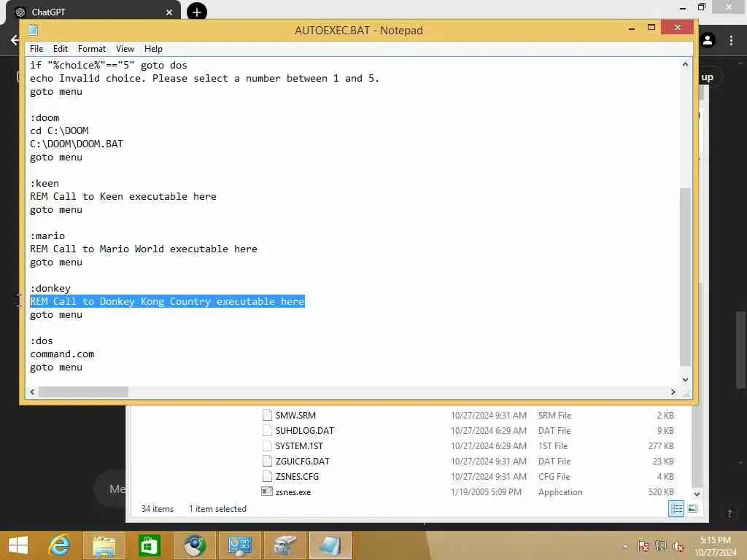
Task: Click the browser back arrow
Action: (15, 40)
